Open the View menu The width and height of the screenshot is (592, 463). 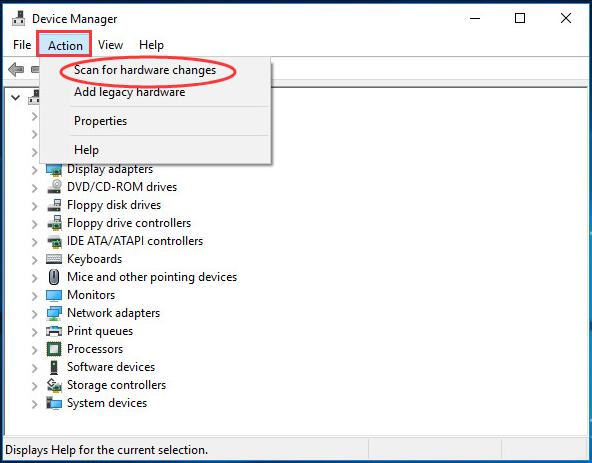click(x=110, y=45)
